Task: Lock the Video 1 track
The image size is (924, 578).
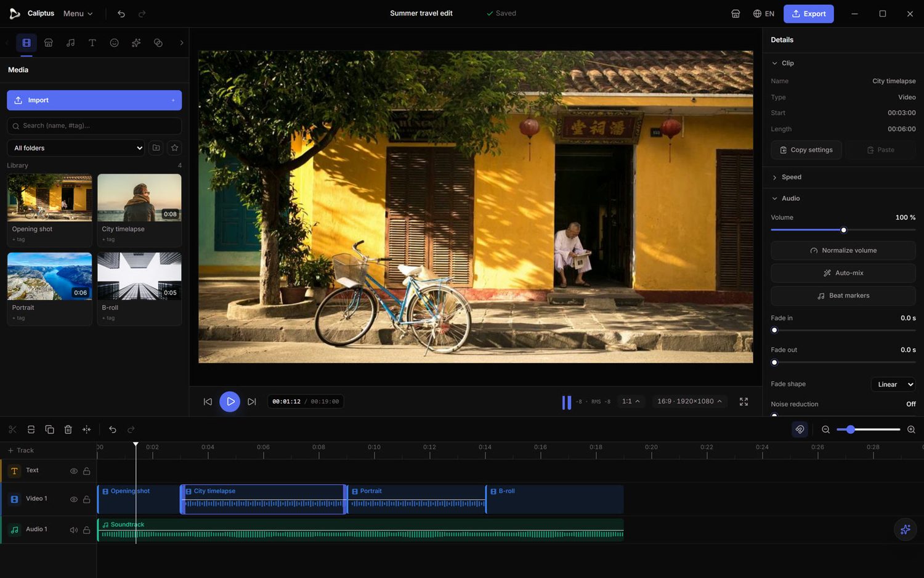Action: (87, 499)
